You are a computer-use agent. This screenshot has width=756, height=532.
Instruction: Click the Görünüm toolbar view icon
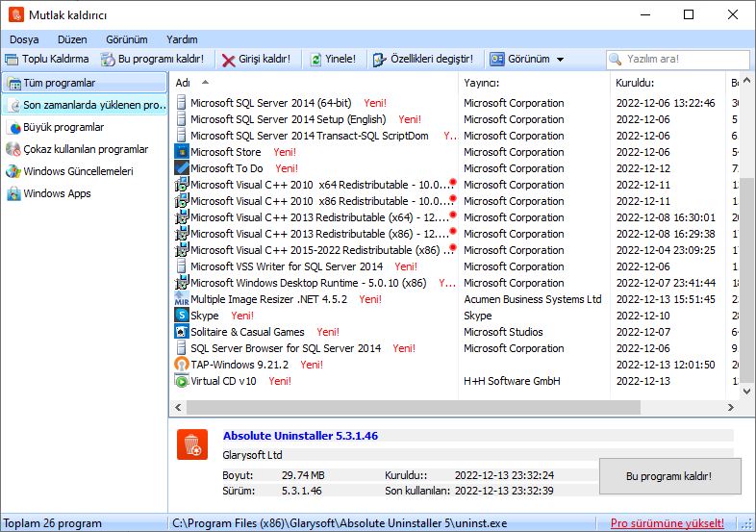pos(497,59)
